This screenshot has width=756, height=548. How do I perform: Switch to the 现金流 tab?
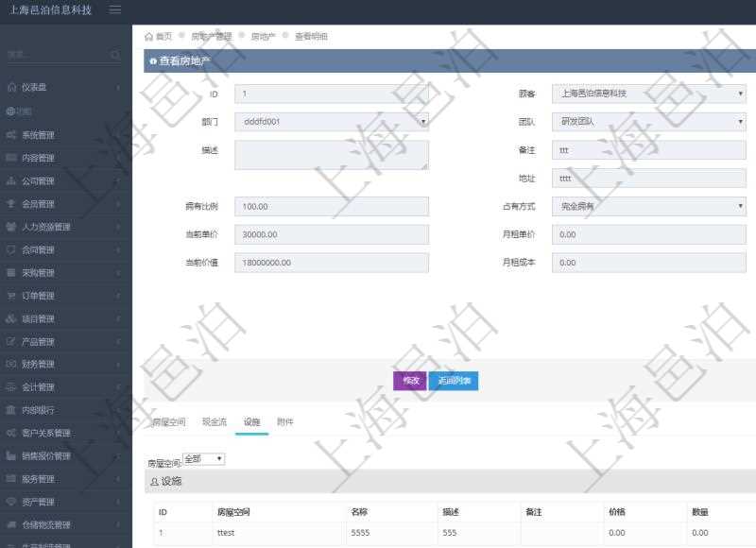[214, 422]
